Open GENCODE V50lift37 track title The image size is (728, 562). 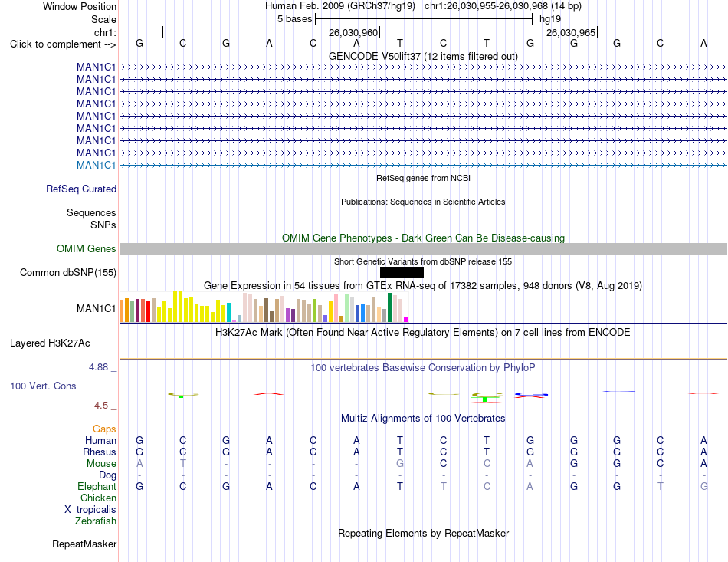pos(423,56)
